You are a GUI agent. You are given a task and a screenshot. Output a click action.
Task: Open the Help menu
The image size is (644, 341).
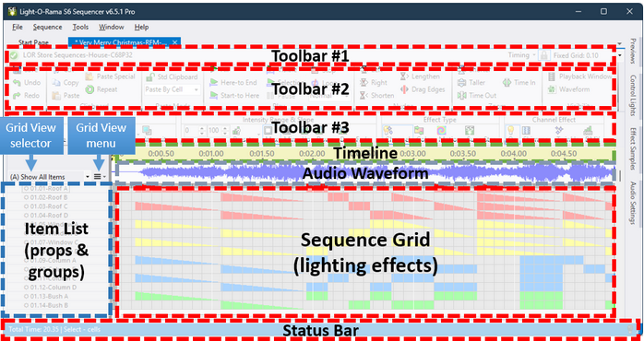click(x=141, y=27)
